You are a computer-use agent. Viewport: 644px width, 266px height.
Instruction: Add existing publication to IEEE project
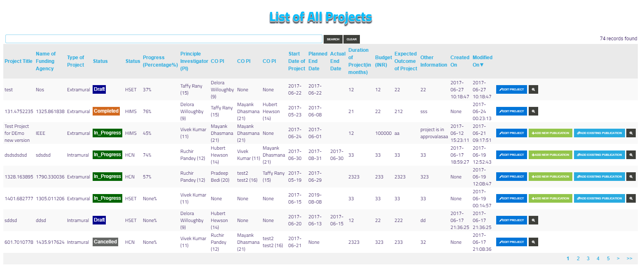tap(599, 133)
